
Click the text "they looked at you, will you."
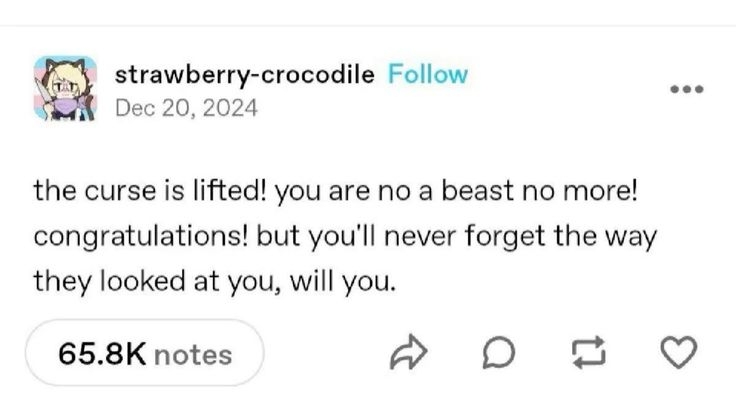pos(215,282)
